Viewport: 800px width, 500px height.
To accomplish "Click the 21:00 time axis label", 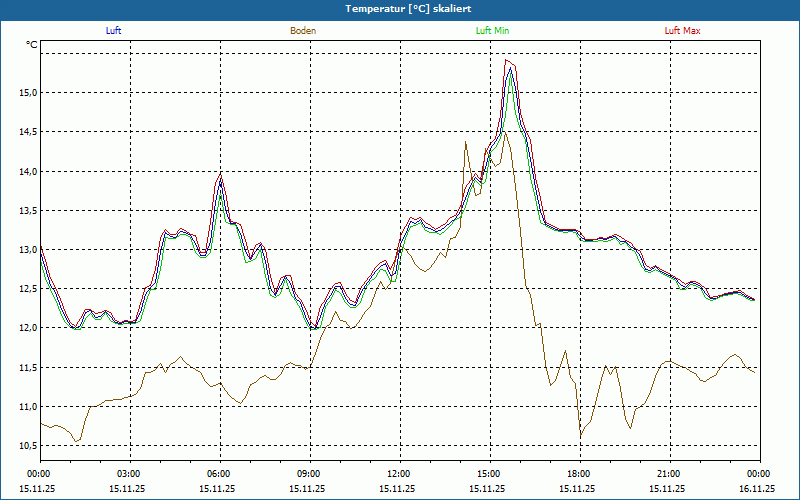I will [669, 474].
